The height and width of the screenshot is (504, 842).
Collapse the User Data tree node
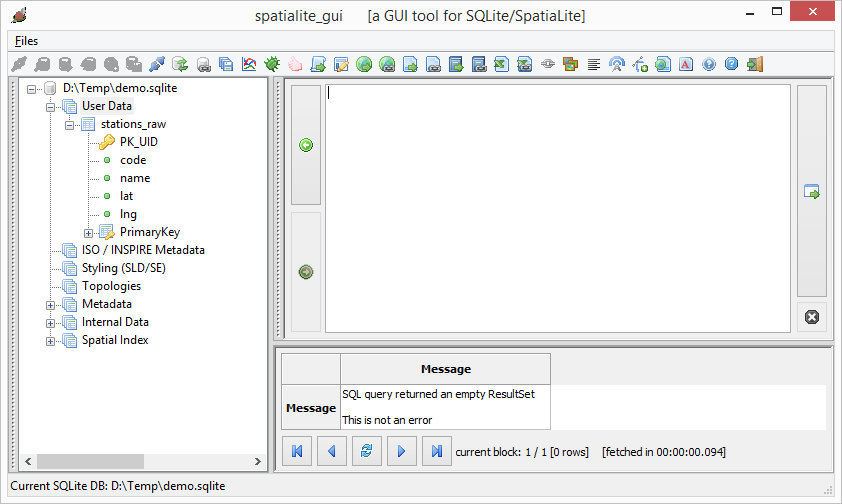point(50,107)
